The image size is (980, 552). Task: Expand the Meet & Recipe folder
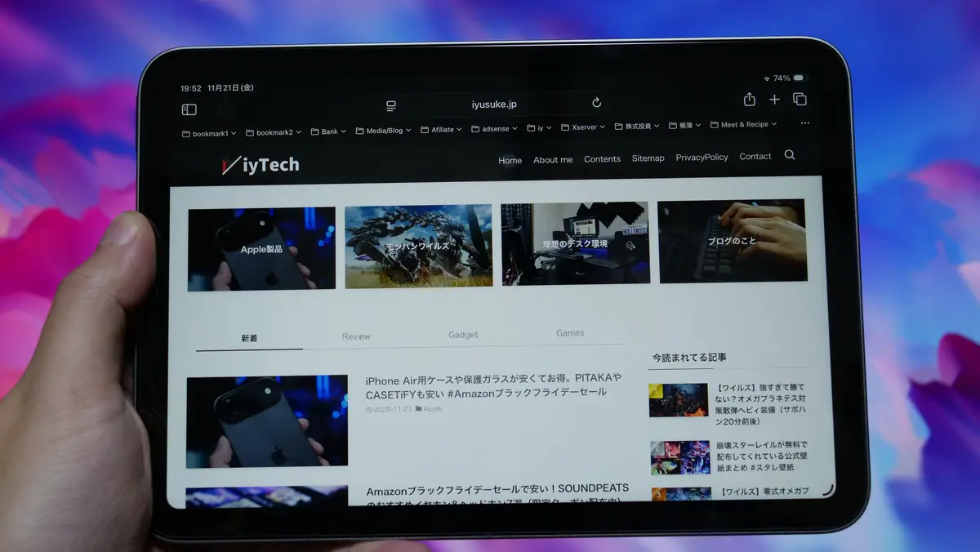[743, 125]
